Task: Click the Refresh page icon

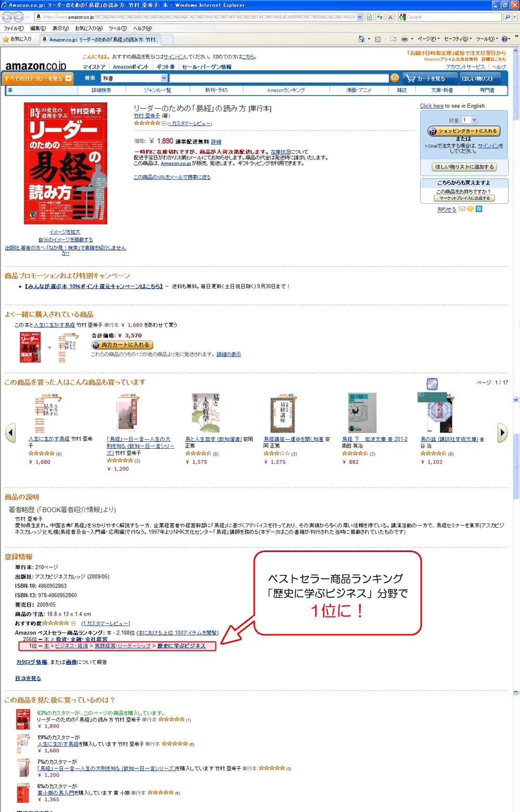Action: tap(380, 17)
